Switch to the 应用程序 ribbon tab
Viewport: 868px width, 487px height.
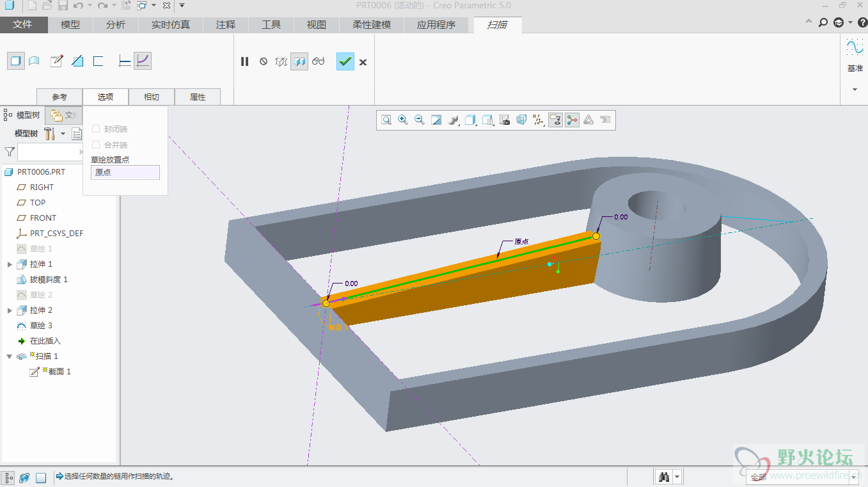(436, 25)
